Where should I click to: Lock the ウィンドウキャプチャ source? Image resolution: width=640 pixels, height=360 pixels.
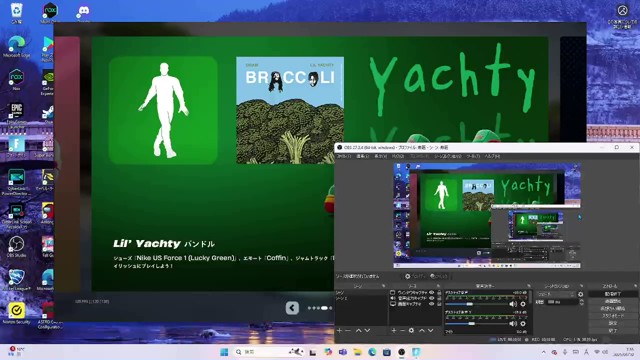(x=439, y=293)
